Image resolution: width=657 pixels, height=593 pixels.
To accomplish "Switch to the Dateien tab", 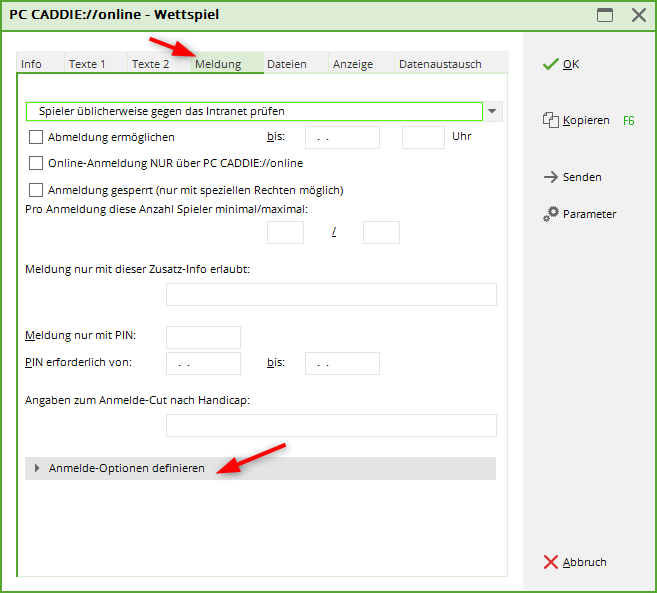I will coord(287,64).
